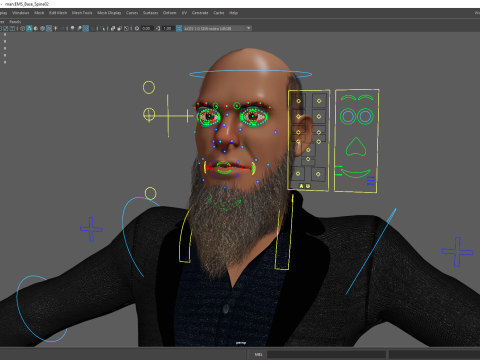Select the green control ring on left eye
This screenshot has width=480, height=360.
[x=209, y=117]
